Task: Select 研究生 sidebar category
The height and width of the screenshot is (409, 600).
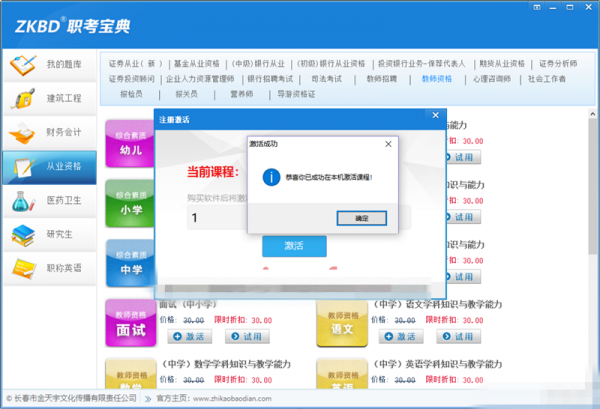Action: pos(50,234)
